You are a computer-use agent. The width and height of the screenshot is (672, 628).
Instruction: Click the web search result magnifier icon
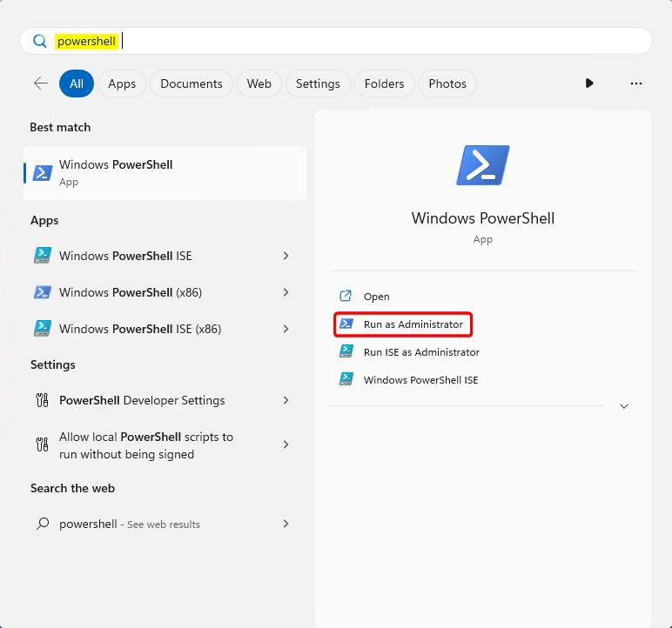(x=42, y=524)
